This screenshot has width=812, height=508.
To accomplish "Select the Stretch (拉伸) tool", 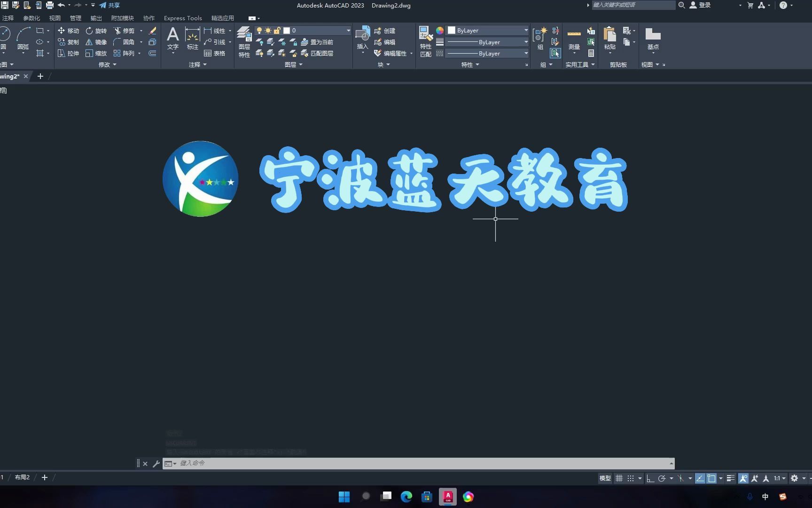I will 68,53.
